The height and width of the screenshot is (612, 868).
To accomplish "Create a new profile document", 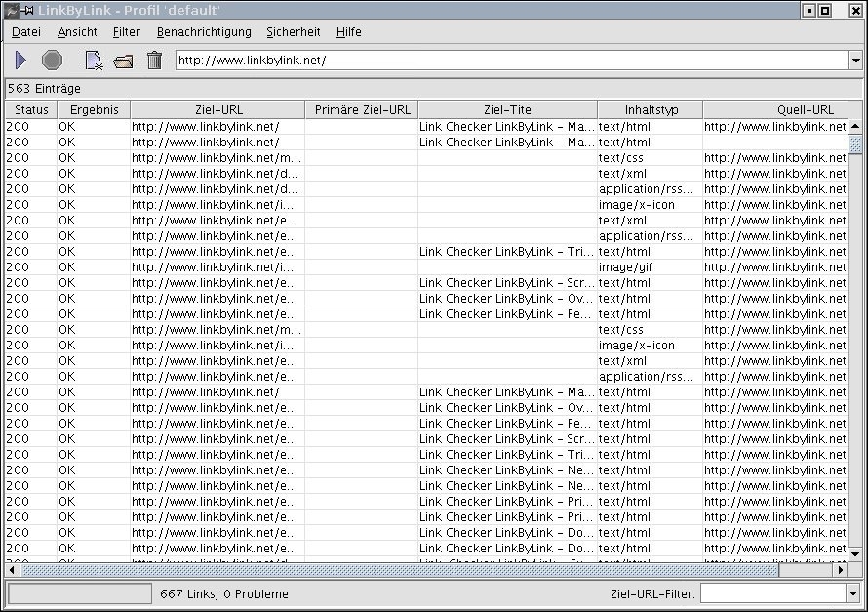I will 94,61.
